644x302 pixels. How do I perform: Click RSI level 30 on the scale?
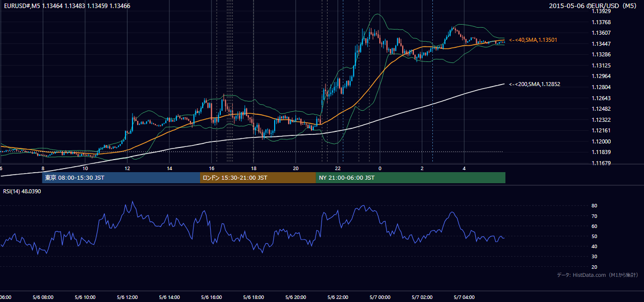coord(595,257)
